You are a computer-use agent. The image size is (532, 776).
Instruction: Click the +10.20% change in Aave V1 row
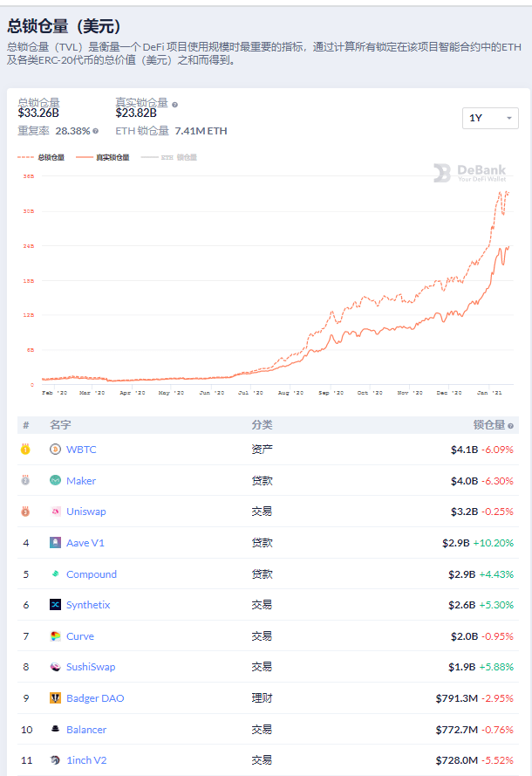(x=493, y=543)
